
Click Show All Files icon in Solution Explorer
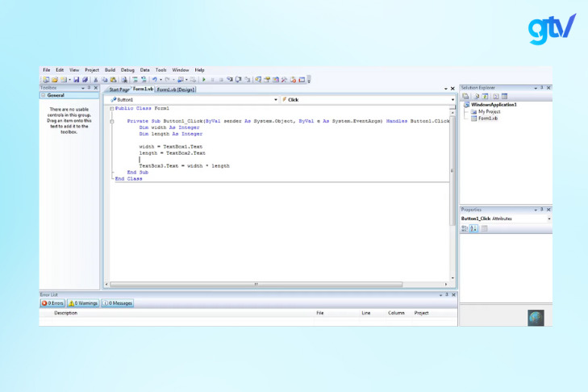[x=476, y=97]
